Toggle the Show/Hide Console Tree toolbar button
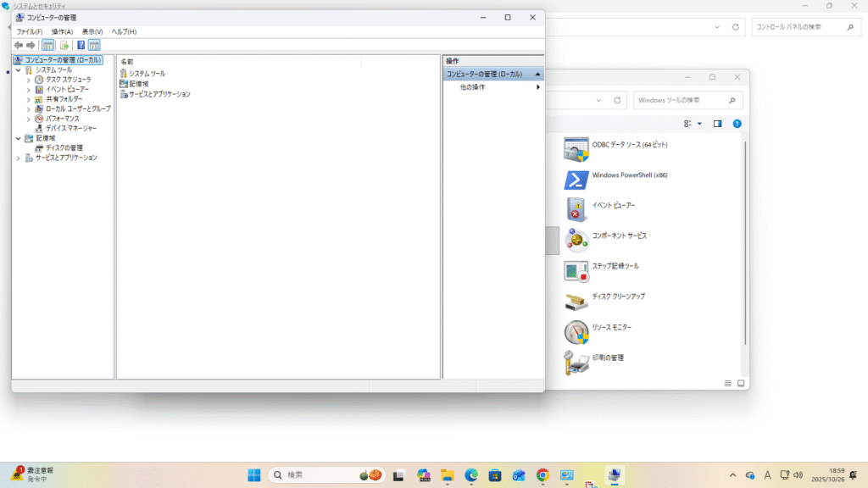 coord(48,45)
